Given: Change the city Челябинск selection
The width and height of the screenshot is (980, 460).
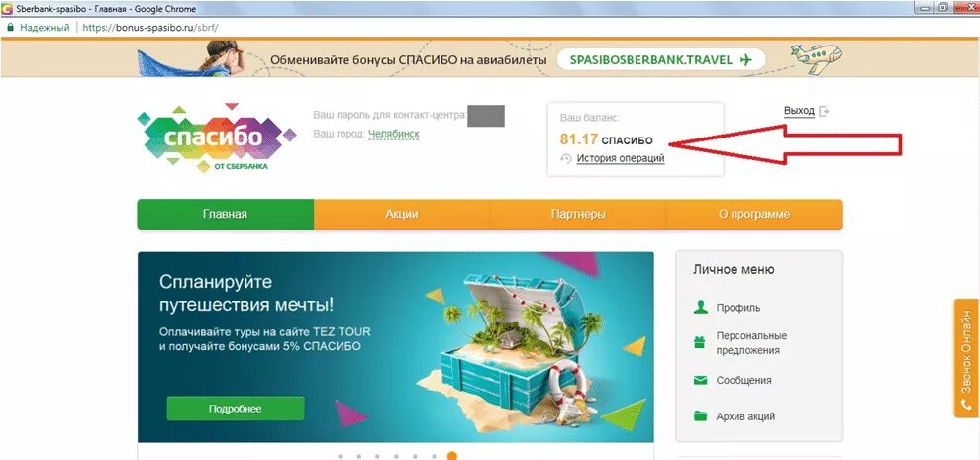Looking at the screenshot, I should (394, 134).
